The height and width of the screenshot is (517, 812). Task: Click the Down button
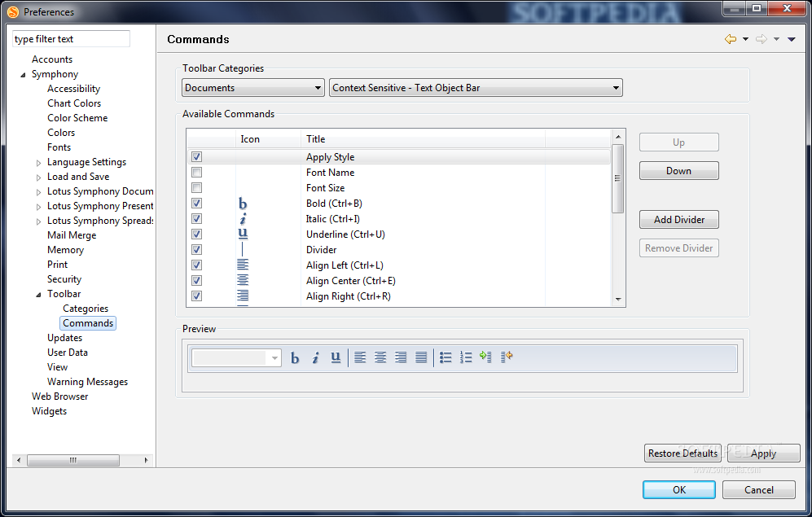679,171
